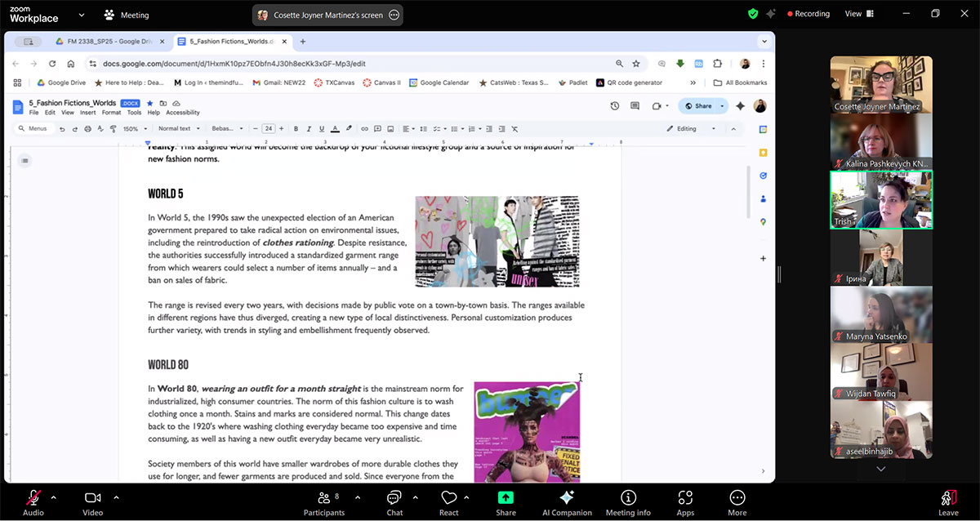Click the browser address bar URL

point(234,64)
